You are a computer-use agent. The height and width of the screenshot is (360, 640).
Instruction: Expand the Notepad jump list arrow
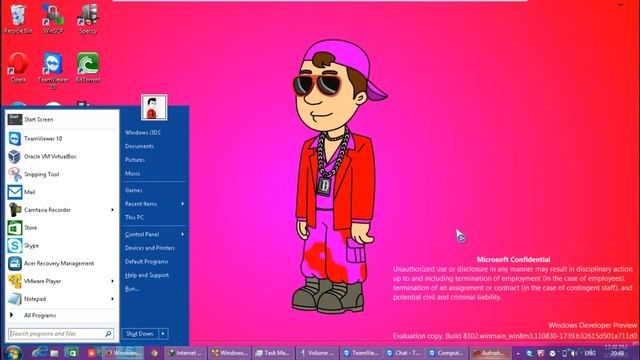coord(112,299)
